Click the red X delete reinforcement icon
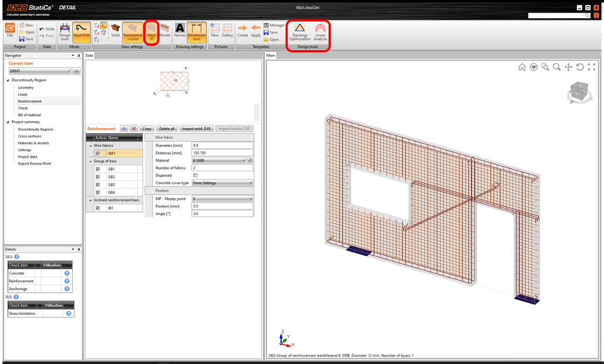Screen dimensions: 604x364 coord(134,129)
